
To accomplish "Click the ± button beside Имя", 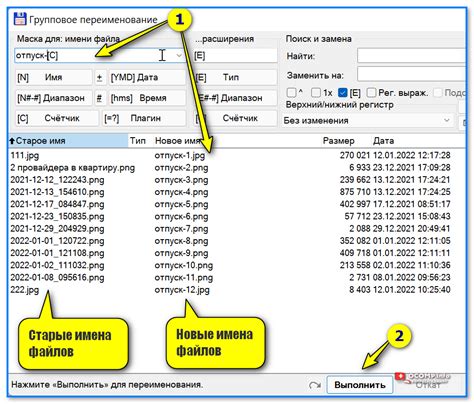I will [100, 78].
